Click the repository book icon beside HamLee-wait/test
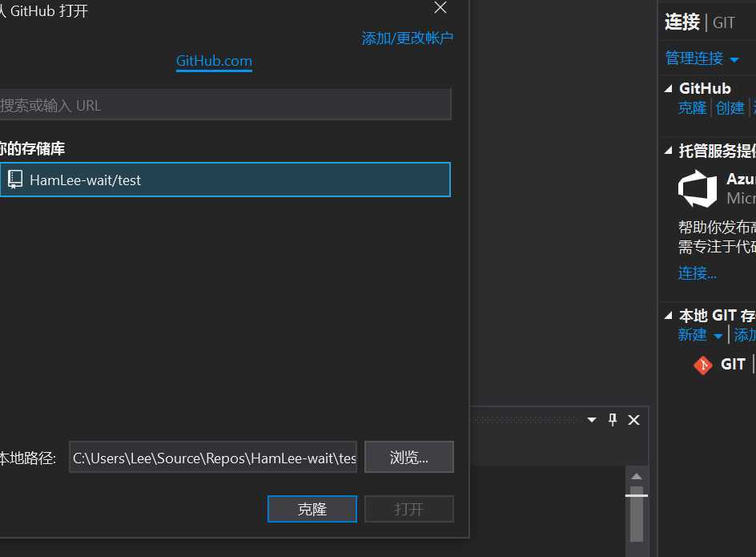 pos(15,180)
